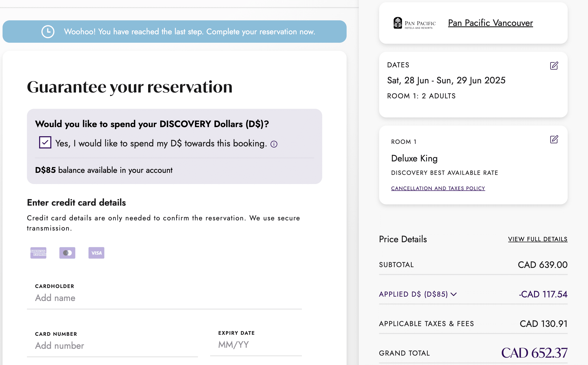Image resolution: width=588 pixels, height=365 pixels.
Task: Click the Deluxe King room name
Action: [x=414, y=158]
